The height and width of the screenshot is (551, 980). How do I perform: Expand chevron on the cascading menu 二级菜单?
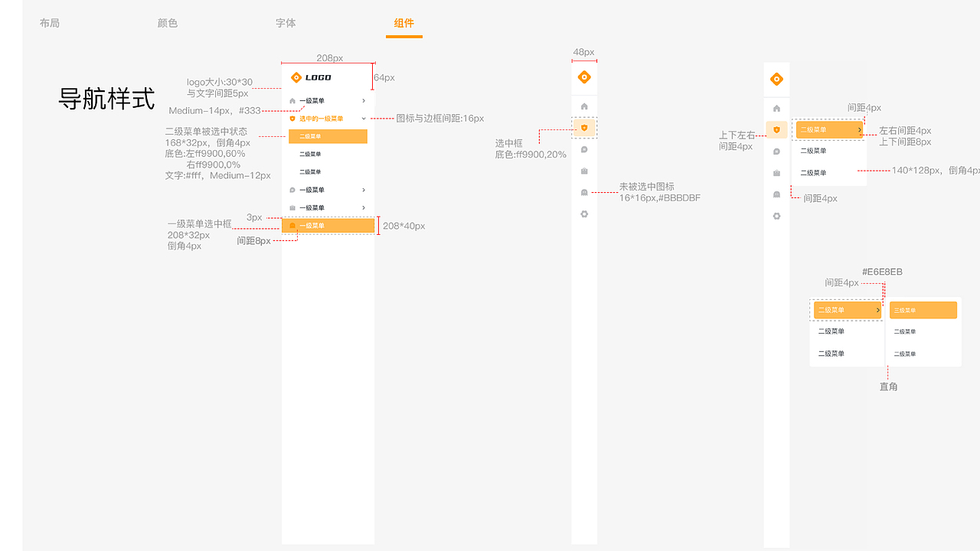877,310
